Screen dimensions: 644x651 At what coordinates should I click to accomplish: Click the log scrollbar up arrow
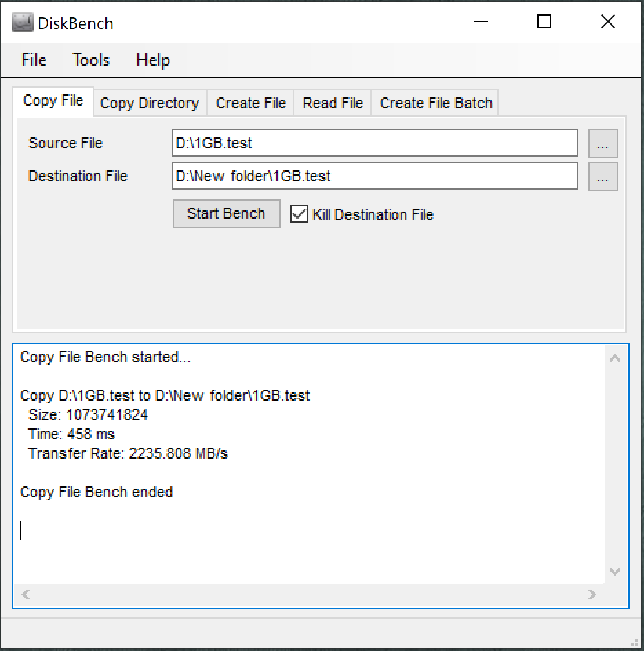click(615, 359)
